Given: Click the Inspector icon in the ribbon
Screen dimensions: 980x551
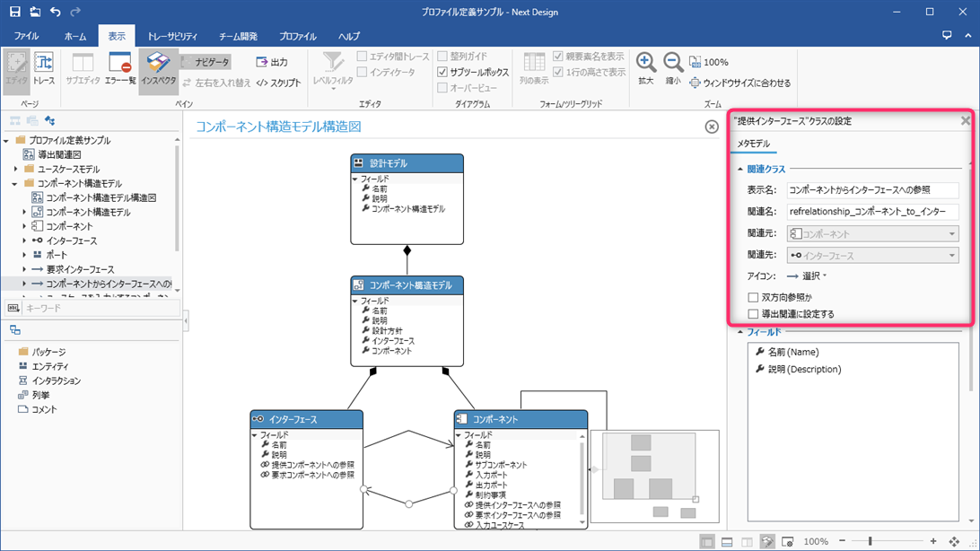Looking at the screenshot, I should (x=158, y=67).
